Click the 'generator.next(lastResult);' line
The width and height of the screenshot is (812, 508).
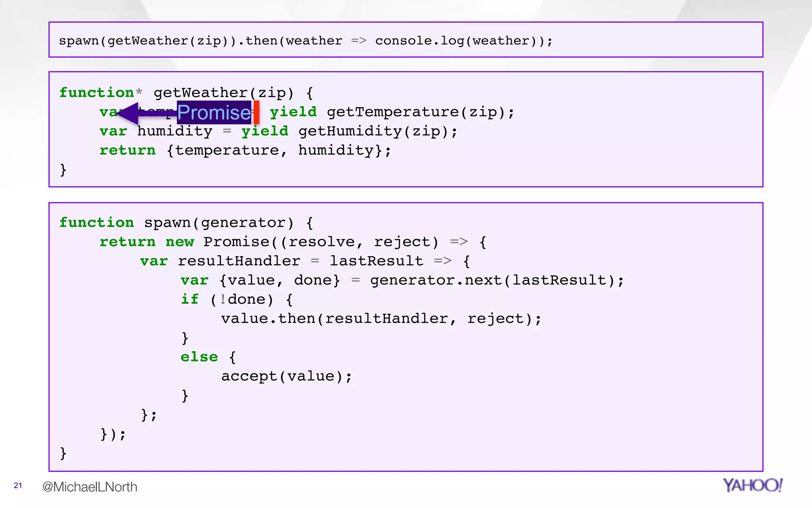[402, 280]
